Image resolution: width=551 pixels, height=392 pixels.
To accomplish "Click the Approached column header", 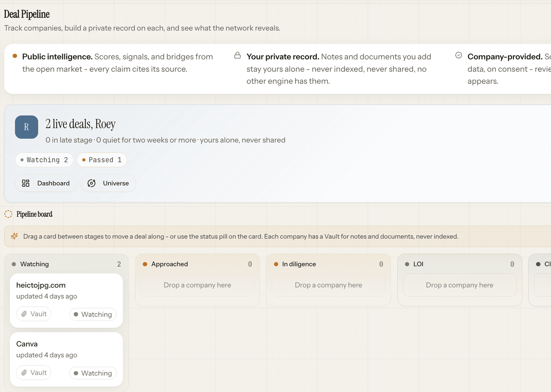I will click(x=197, y=264).
